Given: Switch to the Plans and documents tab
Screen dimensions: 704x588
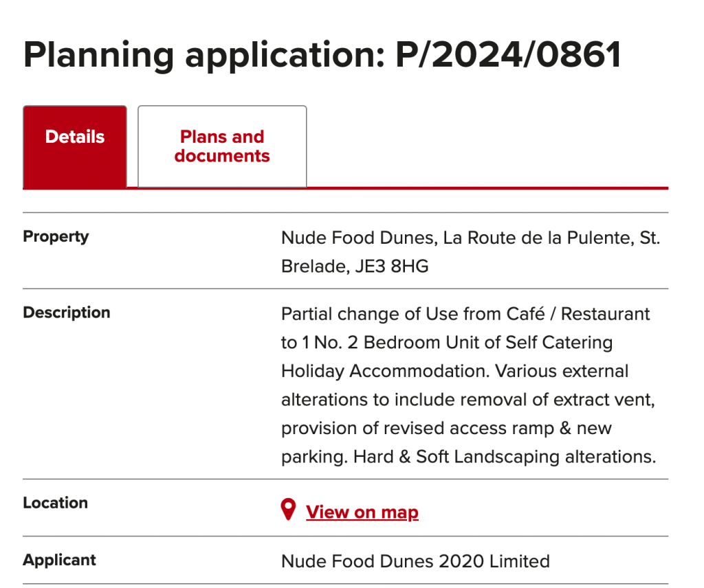Looking at the screenshot, I should tap(222, 146).
